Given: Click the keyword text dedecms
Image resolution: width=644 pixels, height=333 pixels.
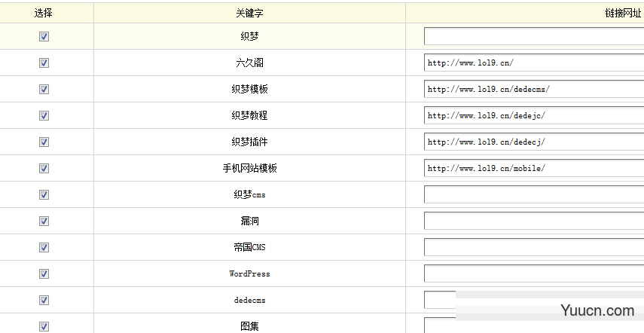Looking at the screenshot, I should click(249, 300).
